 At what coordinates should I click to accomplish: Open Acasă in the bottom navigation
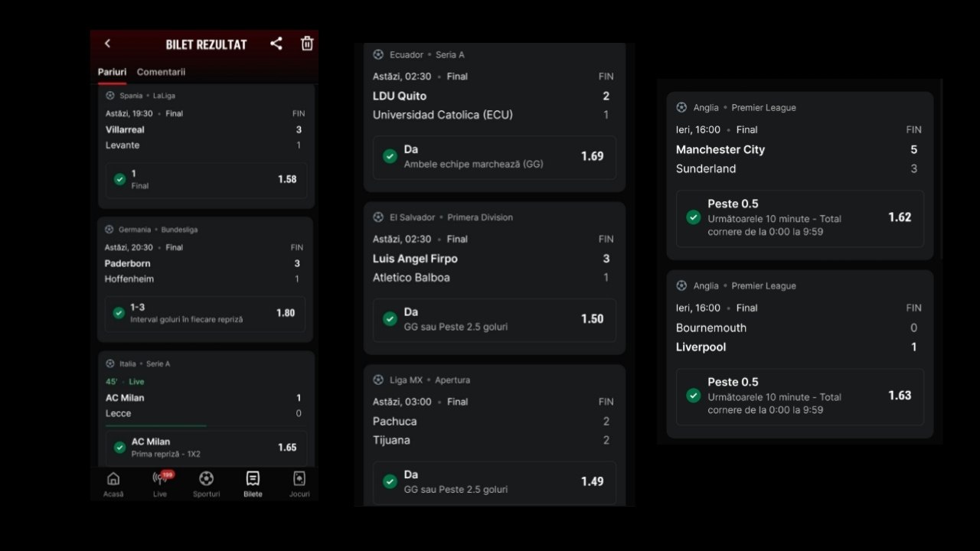click(113, 484)
